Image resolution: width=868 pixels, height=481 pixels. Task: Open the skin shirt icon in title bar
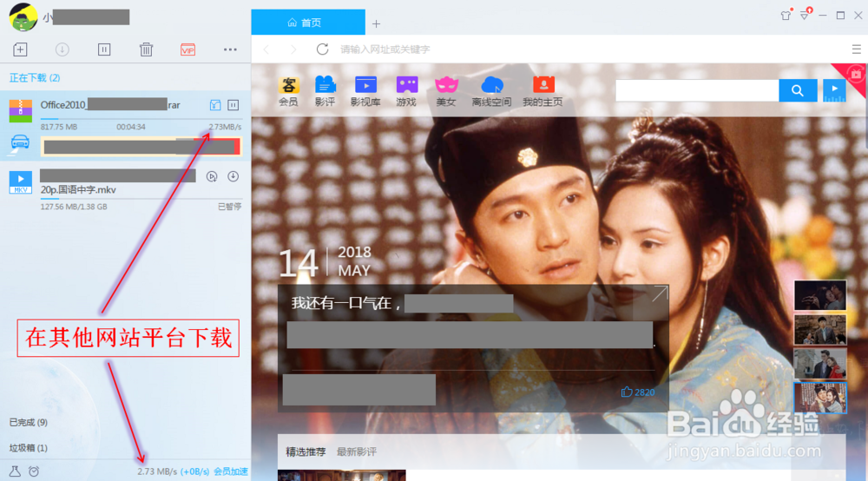(x=786, y=15)
